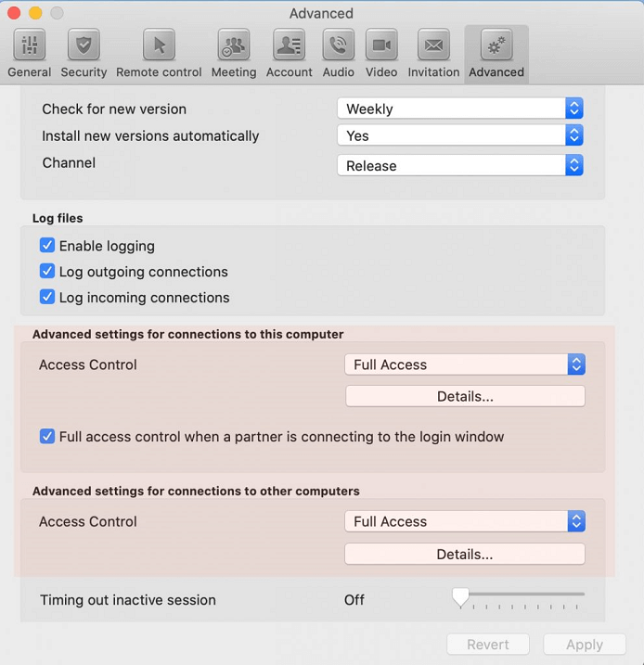Screen dimensions: 644x665
Task: Click the Apply button
Action: 585,645
